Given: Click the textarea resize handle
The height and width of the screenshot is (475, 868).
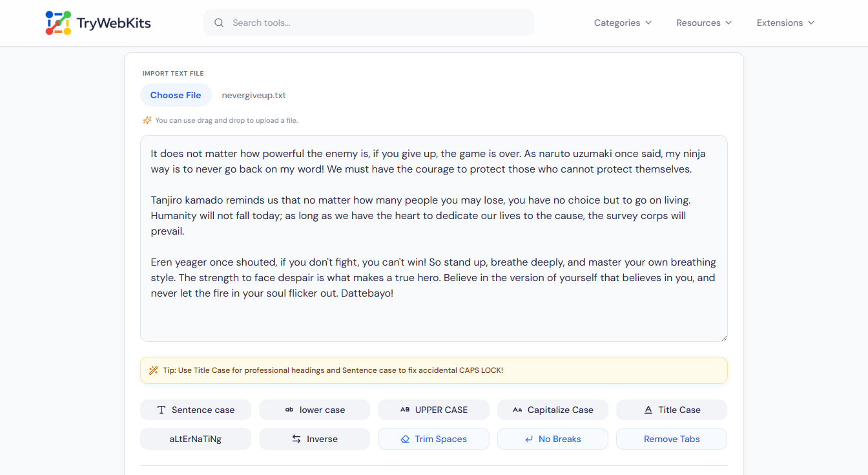Looking at the screenshot, I should tap(724, 337).
